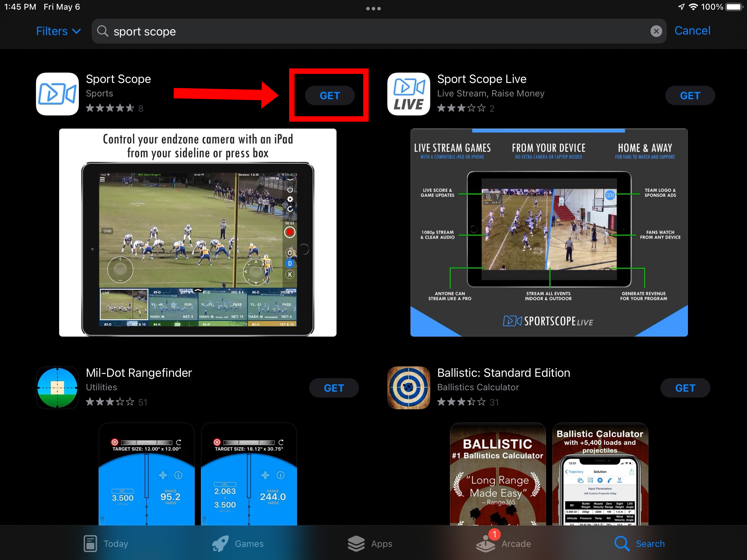Tap 'Ballistics Calculator' subtitle
The image size is (747, 560).
pyautogui.click(x=478, y=387)
